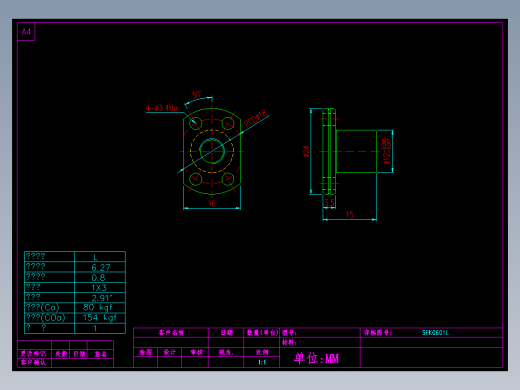Select the ???(C0a) row label
This screenshot has height=390, width=520.
(x=45, y=318)
